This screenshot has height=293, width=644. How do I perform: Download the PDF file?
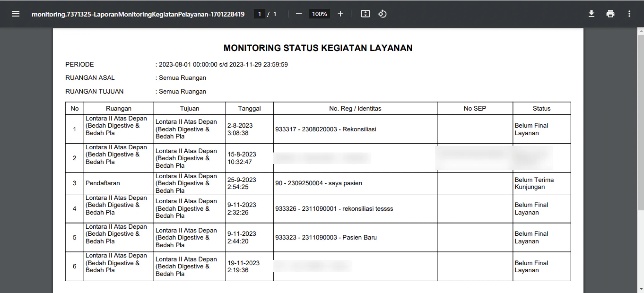tap(591, 14)
